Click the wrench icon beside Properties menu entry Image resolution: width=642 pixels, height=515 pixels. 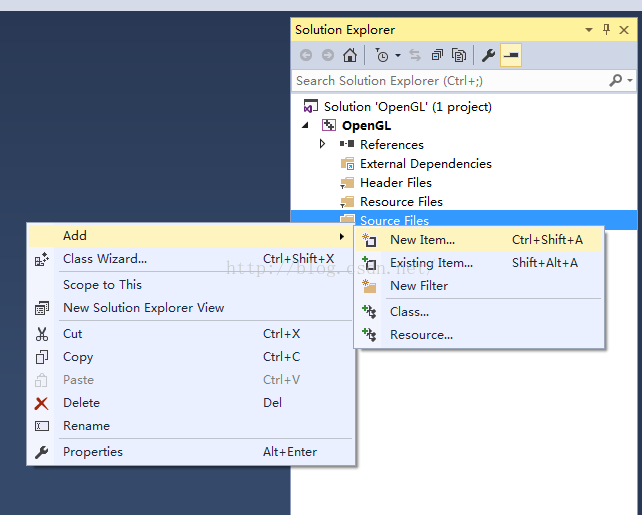coord(41,452)
